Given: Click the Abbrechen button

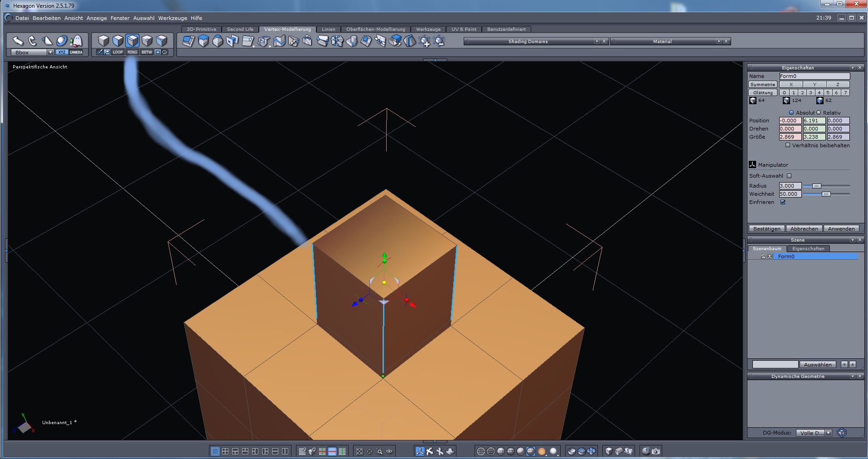Looking at the screenshot, I should pos(804,229).
